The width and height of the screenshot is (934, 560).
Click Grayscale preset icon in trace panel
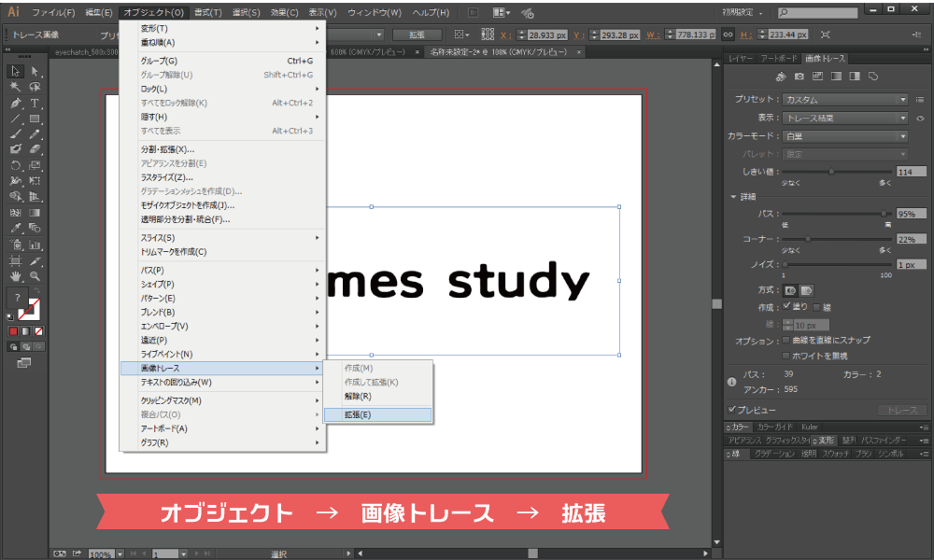point(836,77)
